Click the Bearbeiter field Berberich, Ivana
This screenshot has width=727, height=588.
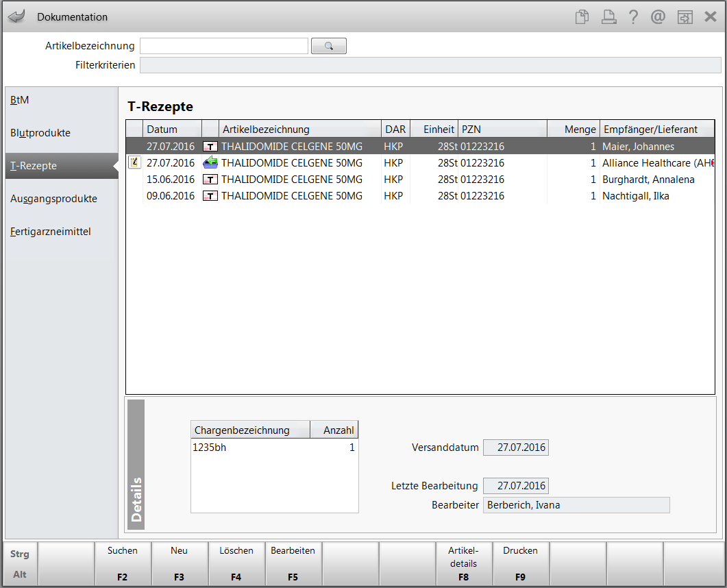576,505
